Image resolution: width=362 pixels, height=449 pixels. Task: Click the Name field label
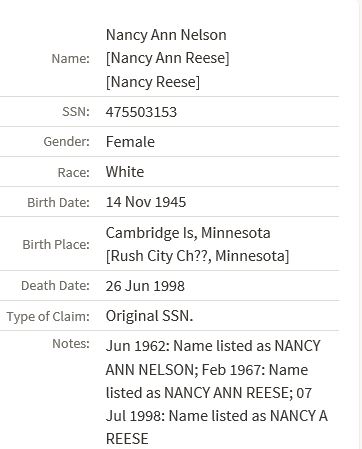[71, 59]
